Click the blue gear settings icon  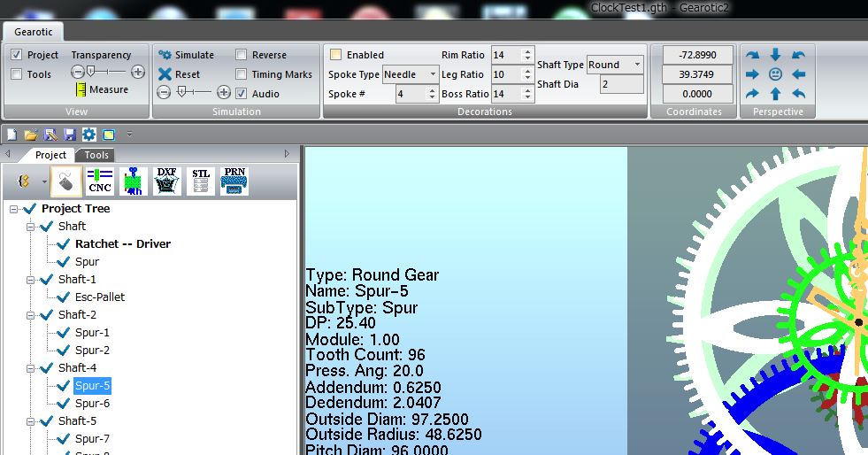click(x=88, y=135)
